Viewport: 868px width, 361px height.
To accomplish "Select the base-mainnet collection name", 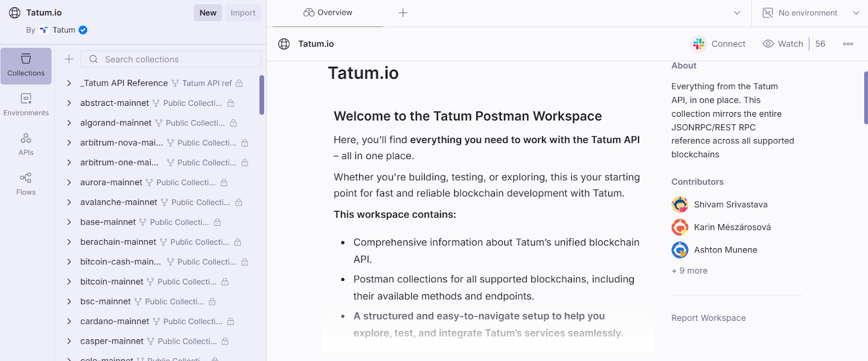I will pos(108,222).
